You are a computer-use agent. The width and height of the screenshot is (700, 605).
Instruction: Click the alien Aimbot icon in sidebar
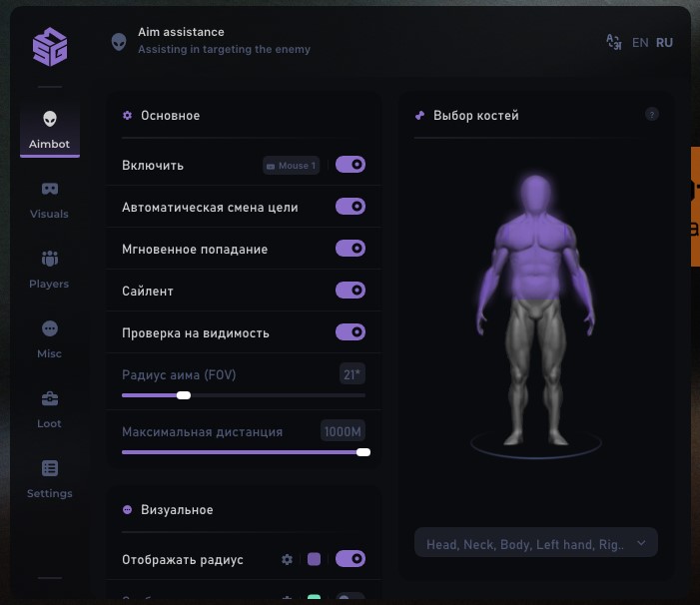click(x=49, y=120)
